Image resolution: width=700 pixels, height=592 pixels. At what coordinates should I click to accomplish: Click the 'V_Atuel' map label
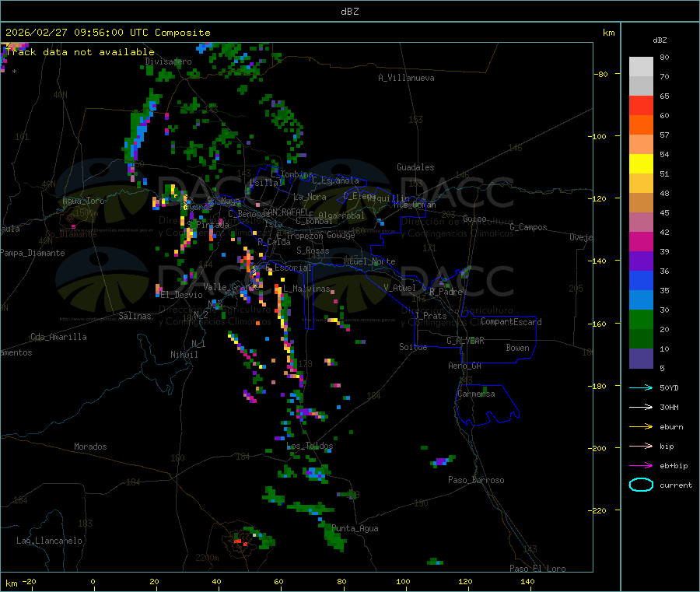pos(400,288)
